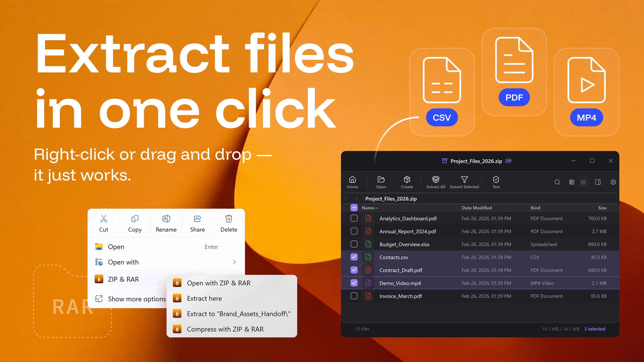Viewport: 644px width, 362px height.
Task: Sort by the Date Modified column
Action: pos(476,208)
